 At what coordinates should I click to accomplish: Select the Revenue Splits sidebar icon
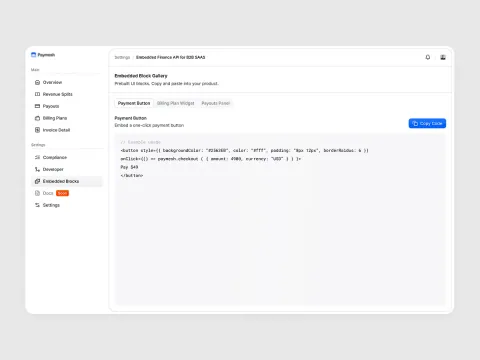37,94
